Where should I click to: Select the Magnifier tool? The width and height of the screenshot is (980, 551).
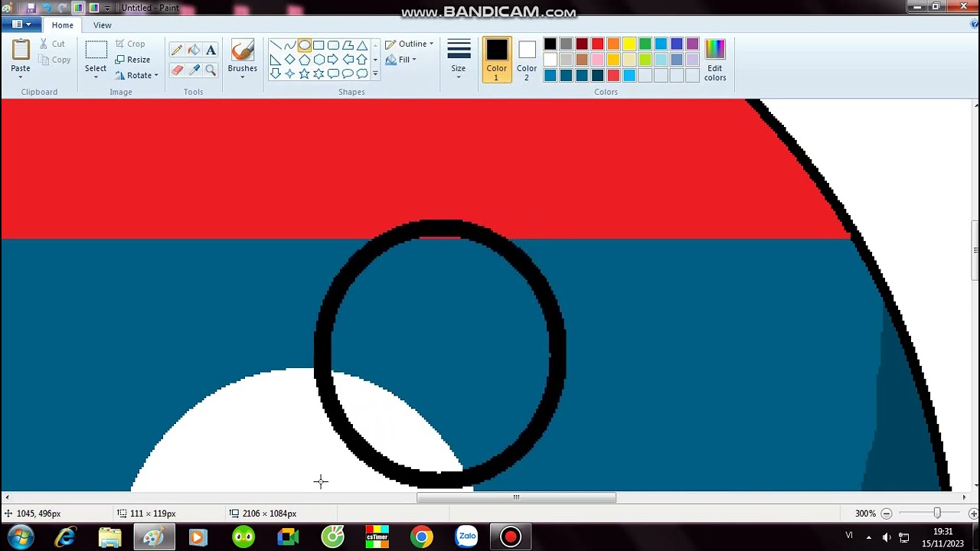pyautogui.click(x=211, y=70)
